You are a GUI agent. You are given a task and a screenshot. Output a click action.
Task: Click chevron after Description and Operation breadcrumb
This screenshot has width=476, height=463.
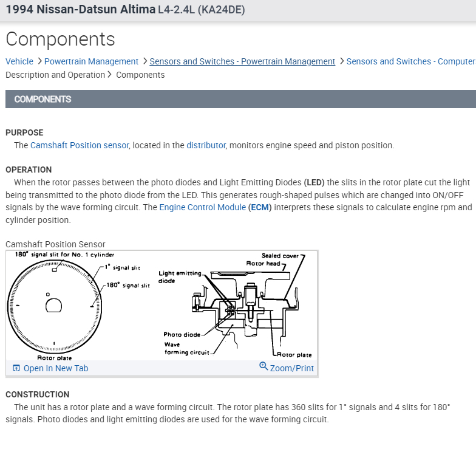[x=110, y=75]
